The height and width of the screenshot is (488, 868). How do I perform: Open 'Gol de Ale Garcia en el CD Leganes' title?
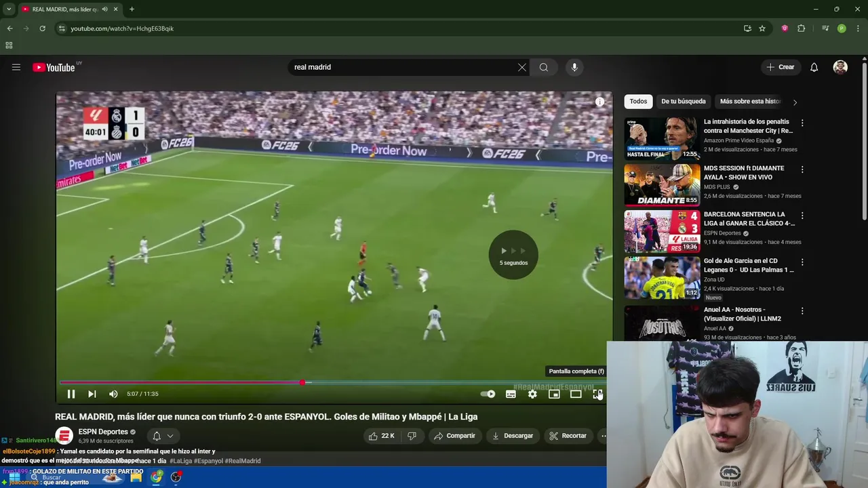(x=749, y=265)
